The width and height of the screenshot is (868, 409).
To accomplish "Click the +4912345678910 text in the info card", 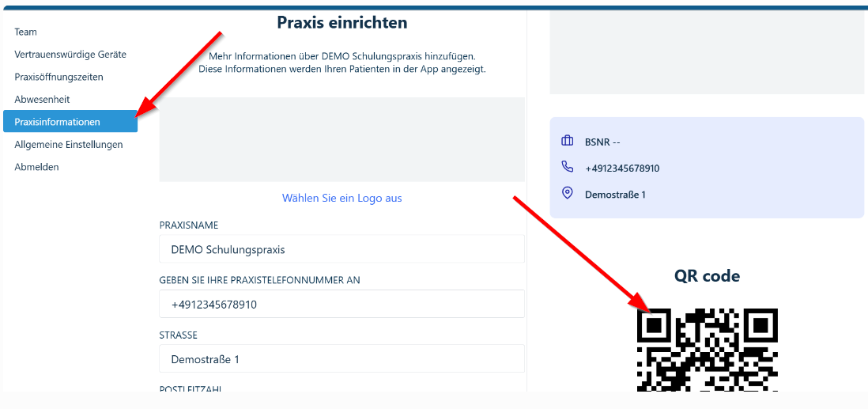I will click(622, 168).
